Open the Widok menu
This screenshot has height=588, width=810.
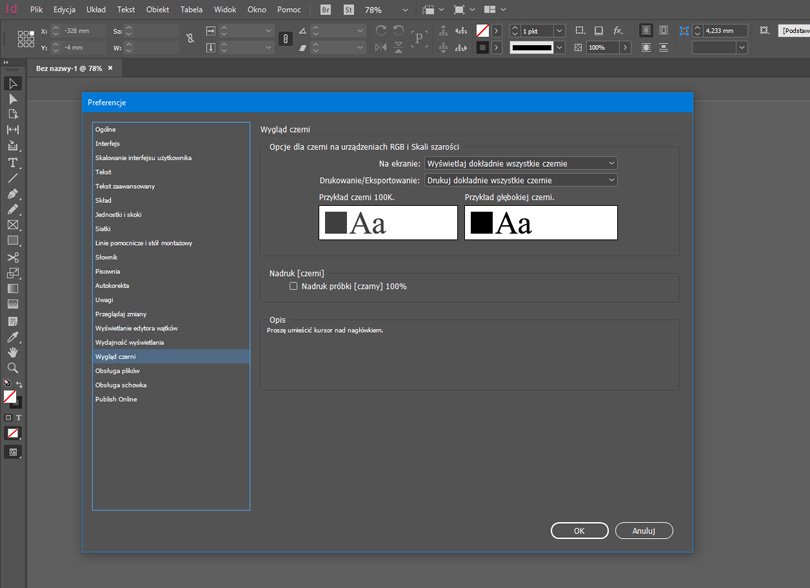click(225, 10)
